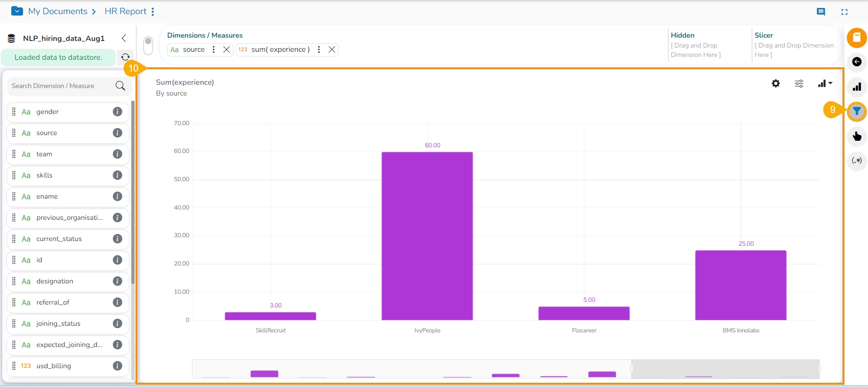Open the comments icon in top bar
The image size is (868, 387).
click(x=821, y=12)
